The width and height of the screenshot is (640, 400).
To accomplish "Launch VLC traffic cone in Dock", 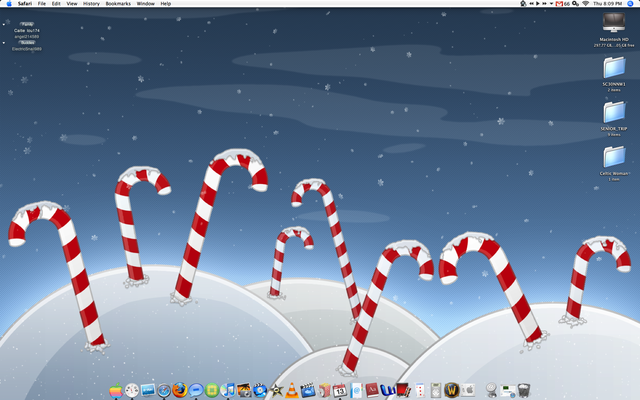I will click(292, 391).
